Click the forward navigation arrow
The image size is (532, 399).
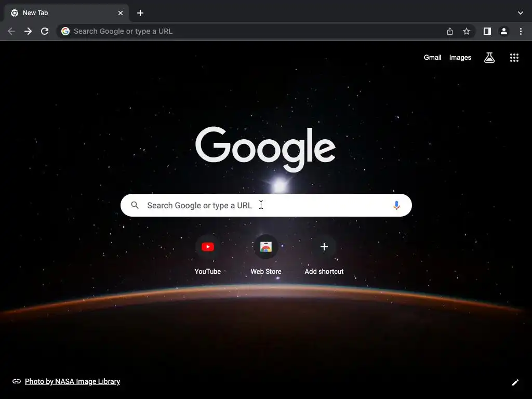pos(28,31)
